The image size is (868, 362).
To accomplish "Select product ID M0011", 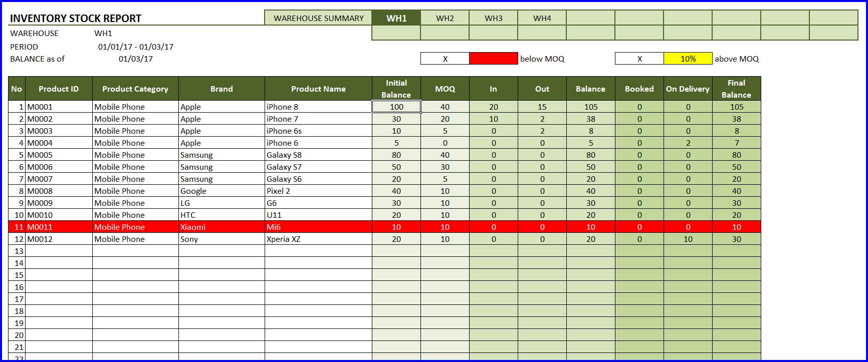I will [59, 227].
